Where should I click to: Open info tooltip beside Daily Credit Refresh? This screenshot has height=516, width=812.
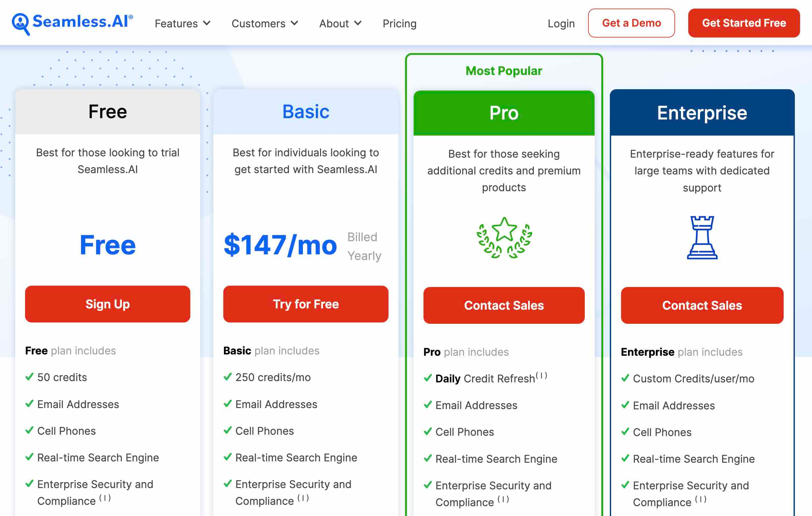click(x=541, y=375)
